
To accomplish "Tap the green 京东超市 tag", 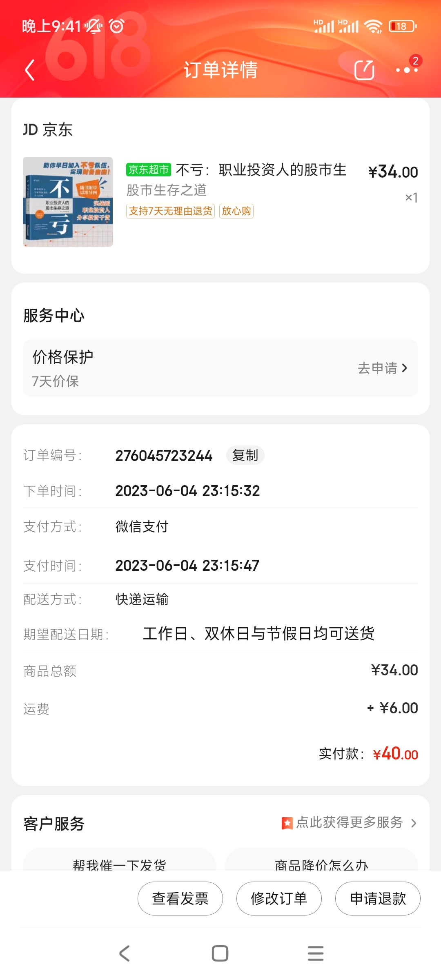I will pyautogui.click(x=149, y=169).
